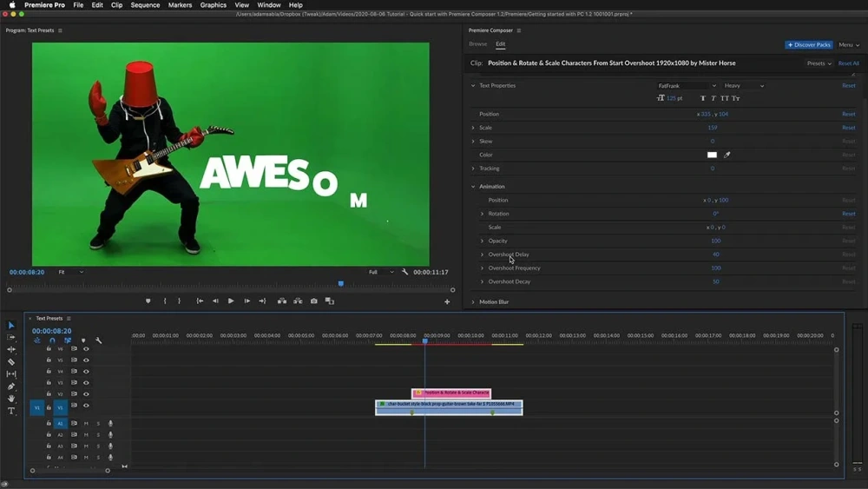The image size is (868, 489).
Task: Toggle visibility eye for track V2
Action: click(86, 394)
